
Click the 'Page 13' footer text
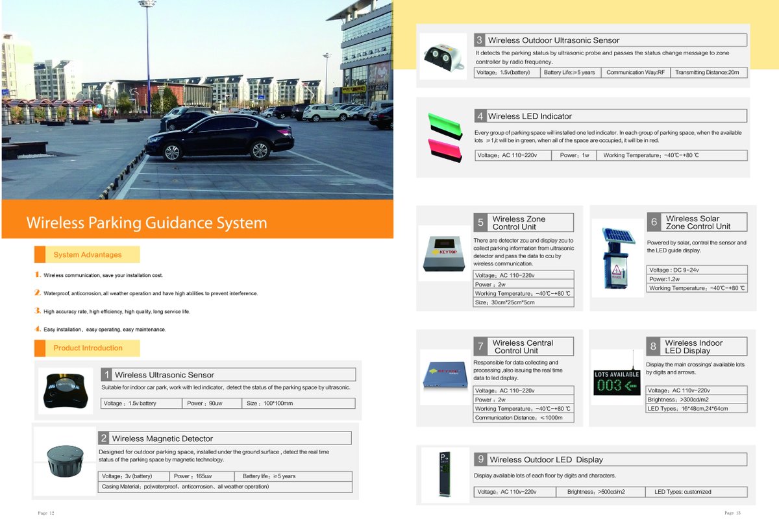pyautogui.click(x=732, y=513)
